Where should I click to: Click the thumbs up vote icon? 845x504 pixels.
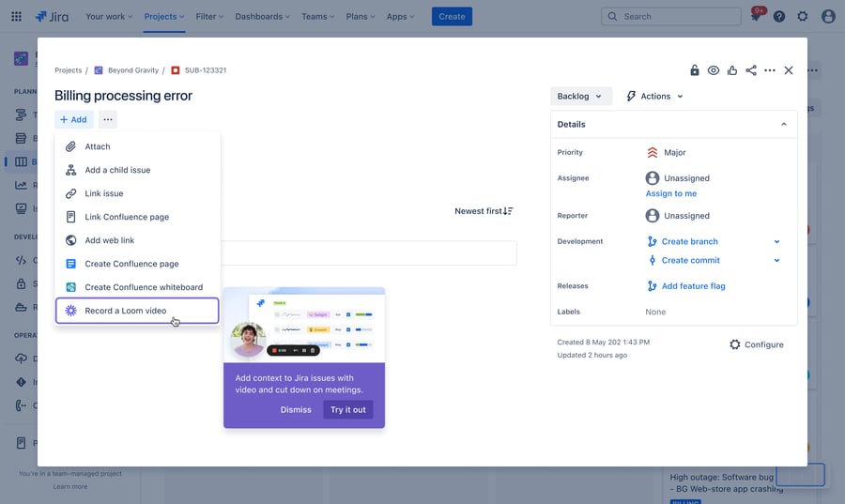(x=732, y=70)
